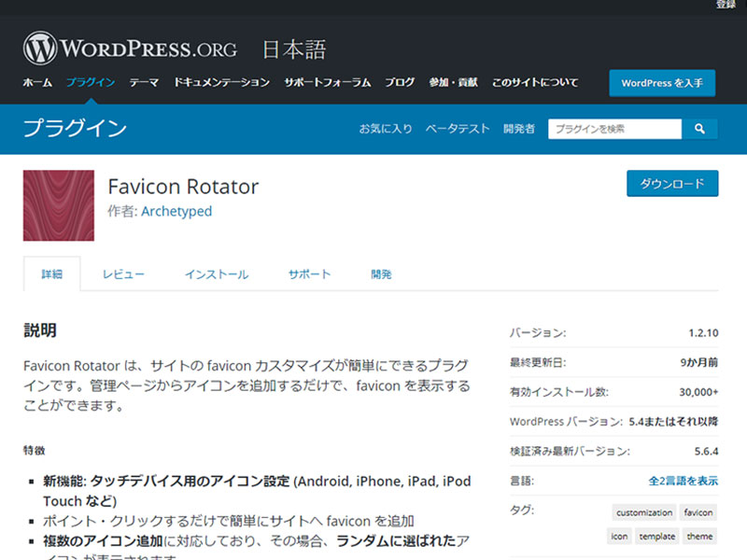Click the magnifier search button
The image size is (747, 560).
[699, 129]
